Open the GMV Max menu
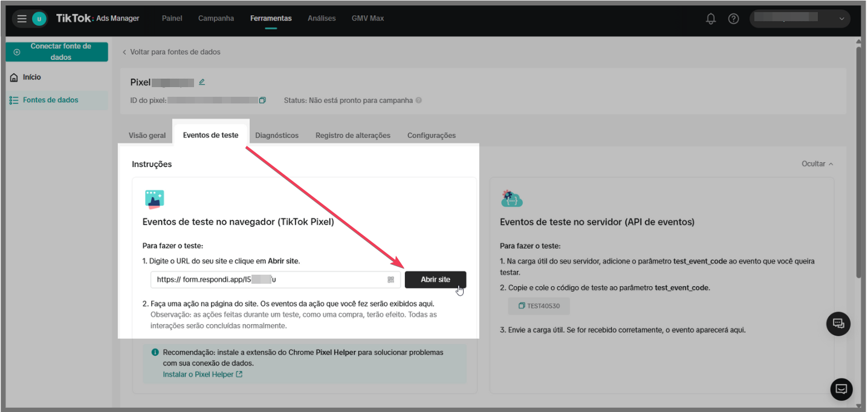The height and width of the screenshot is (412, 868). tap(368, 18)
